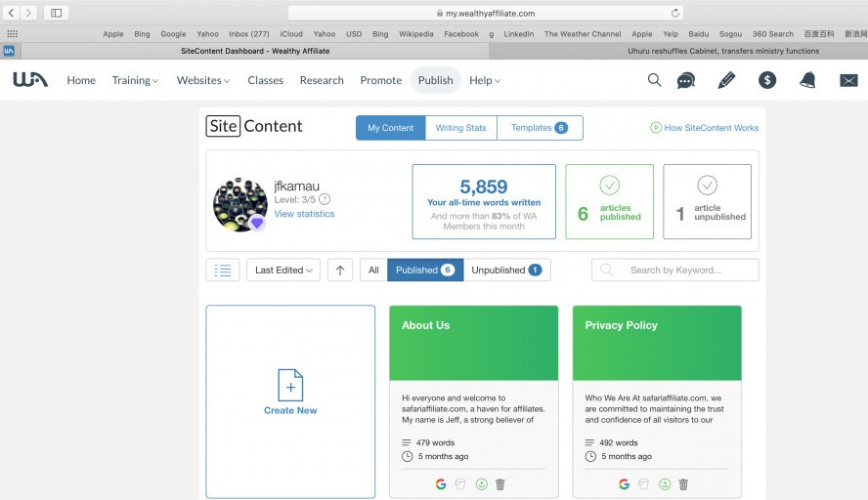Open the Last Edited sort dropdown

click(x=283, y=270)
